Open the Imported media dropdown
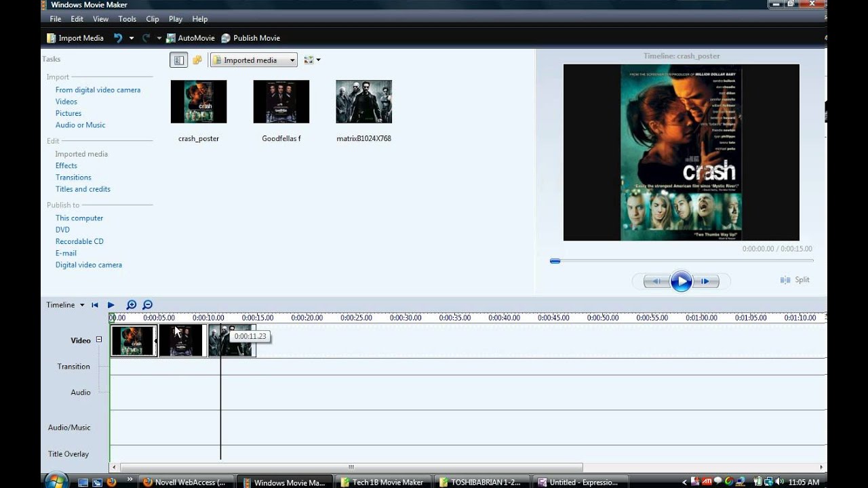Viewport: 868px width, 488px height. tap(254, 60)
